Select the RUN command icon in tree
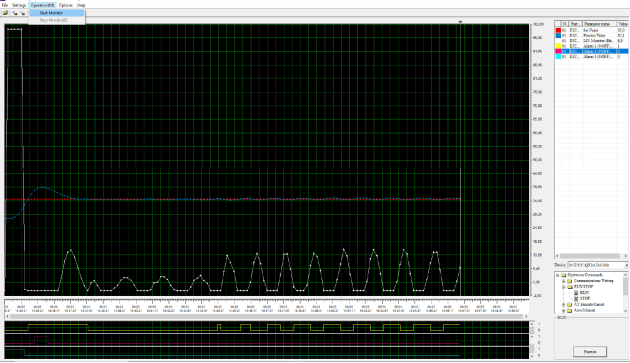The height and width of the screenshot is (363, 630). (x=576, y=293)
